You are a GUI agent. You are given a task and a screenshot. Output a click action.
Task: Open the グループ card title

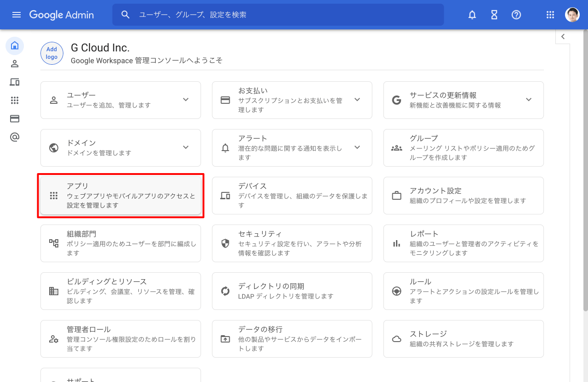[424, 138]
